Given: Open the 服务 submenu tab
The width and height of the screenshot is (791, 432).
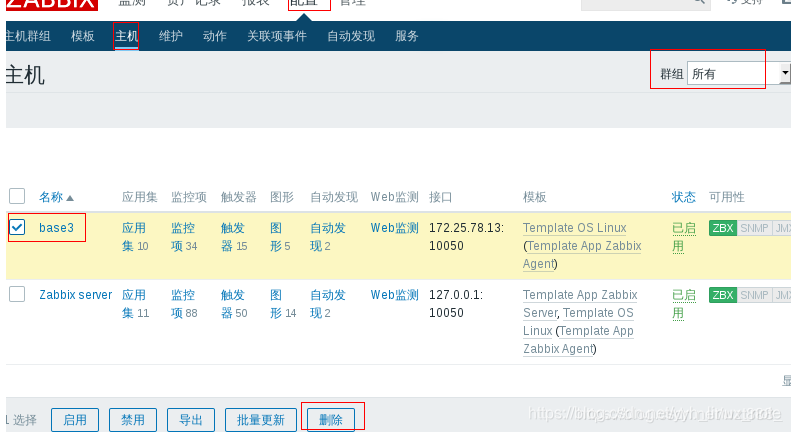Looking at the screenshot, I should (x=407, y=36).
